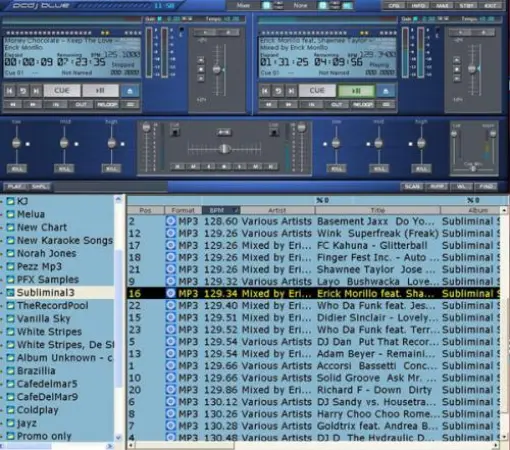Pause the playing right deck
Viewport: 510px width, 450px height.
point(356,91)
